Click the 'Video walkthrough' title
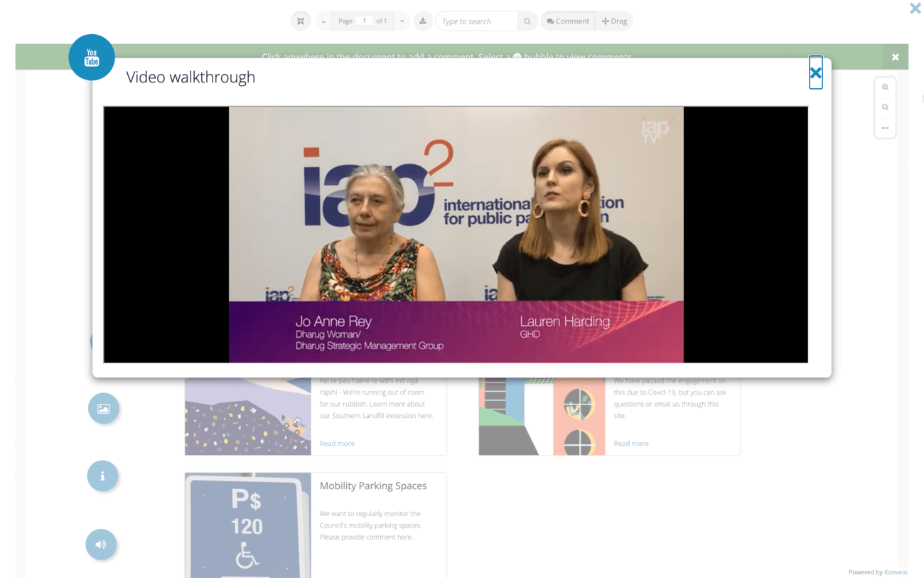 [190, 77]
